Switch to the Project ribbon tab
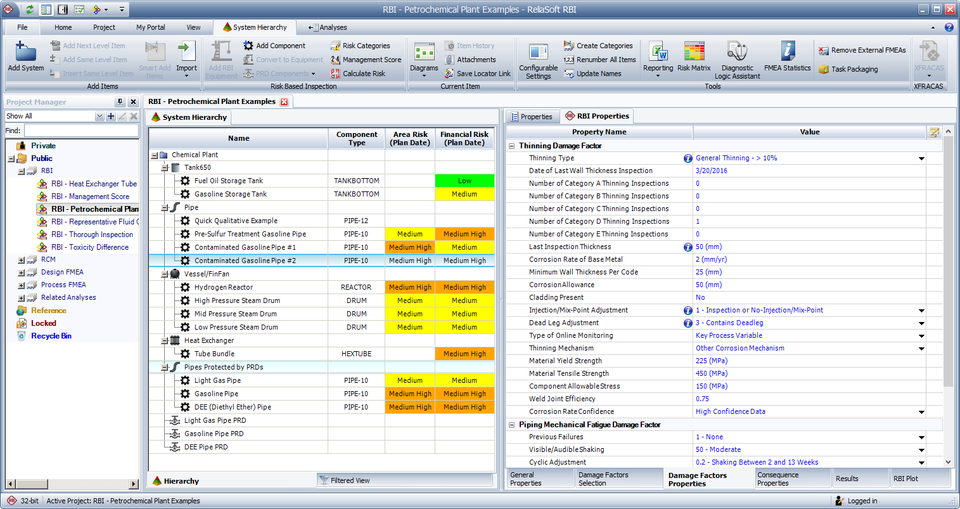The width and height of the screenshot is (960, 509). point(104,28)
